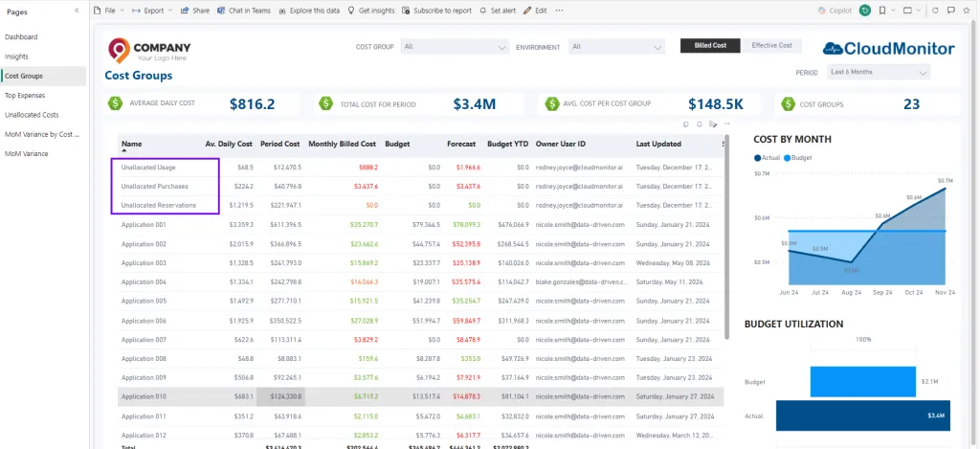980x449 pixels.
Task: Open the toolbar's more options ellipsis
Action: [559, 11]
